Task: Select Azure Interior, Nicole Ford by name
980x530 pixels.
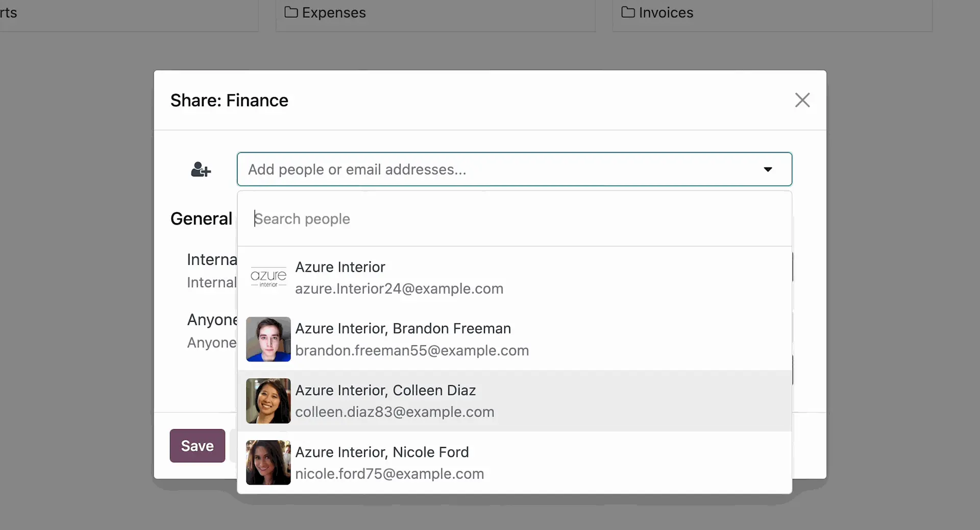Action: click(x=382, y=452)
